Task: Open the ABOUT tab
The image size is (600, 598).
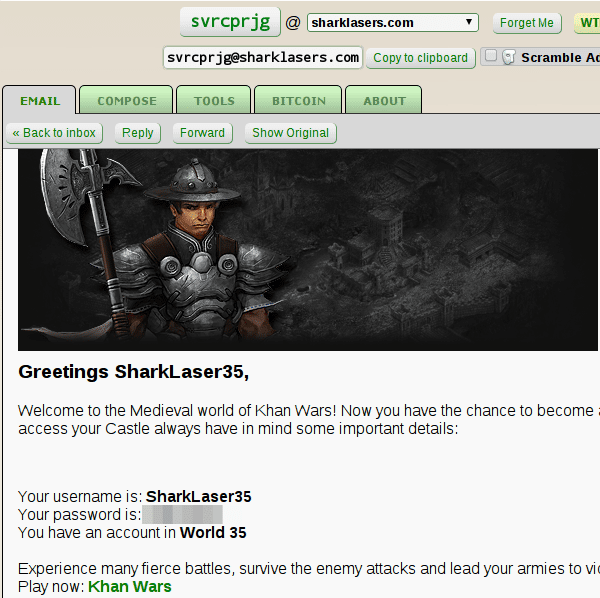Action: tap(384, 101)
